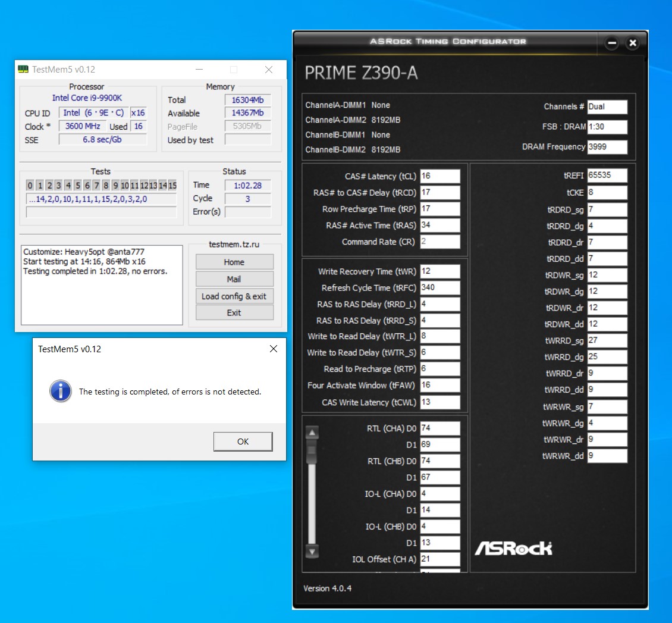
Task: Click the 'Testing completed in 1:02.28' log line
Action: pyautogui.click(x=95, y=271)
